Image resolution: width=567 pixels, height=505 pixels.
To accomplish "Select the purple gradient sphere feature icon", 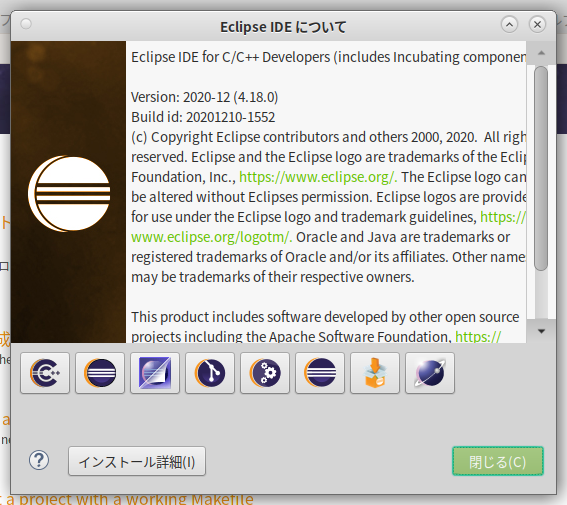I will [x=155, y=373].
